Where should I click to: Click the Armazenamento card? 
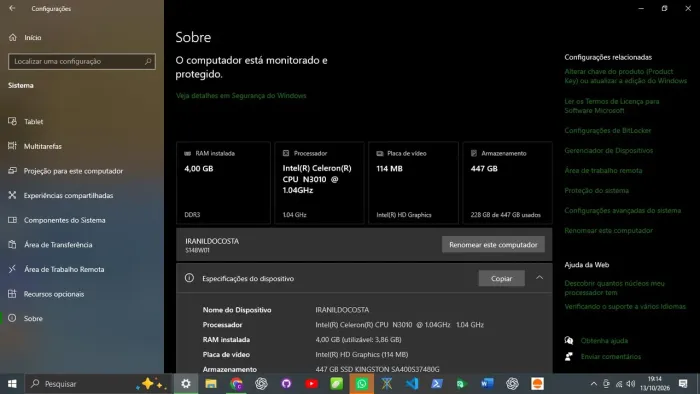click(x=507, y=182)
